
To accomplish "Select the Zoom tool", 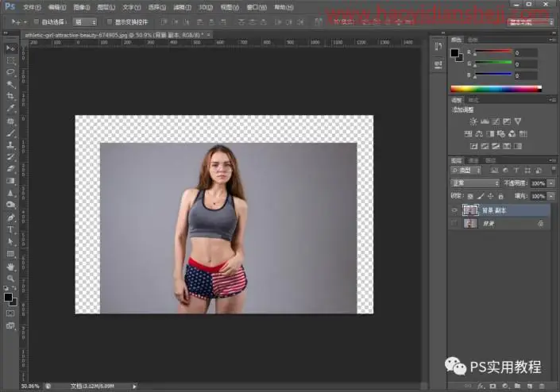I will (x=10, y=279).
